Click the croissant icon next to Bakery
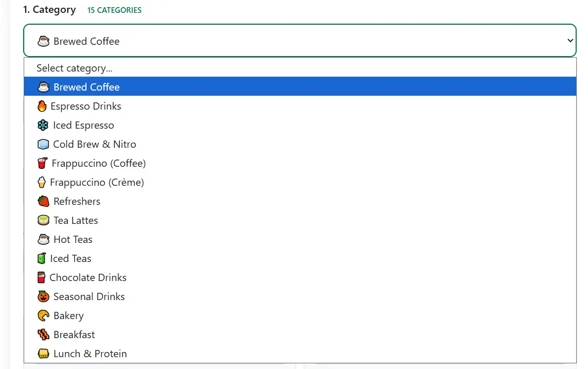This screenshot has width=588, height=369. [x=43, y=315]
